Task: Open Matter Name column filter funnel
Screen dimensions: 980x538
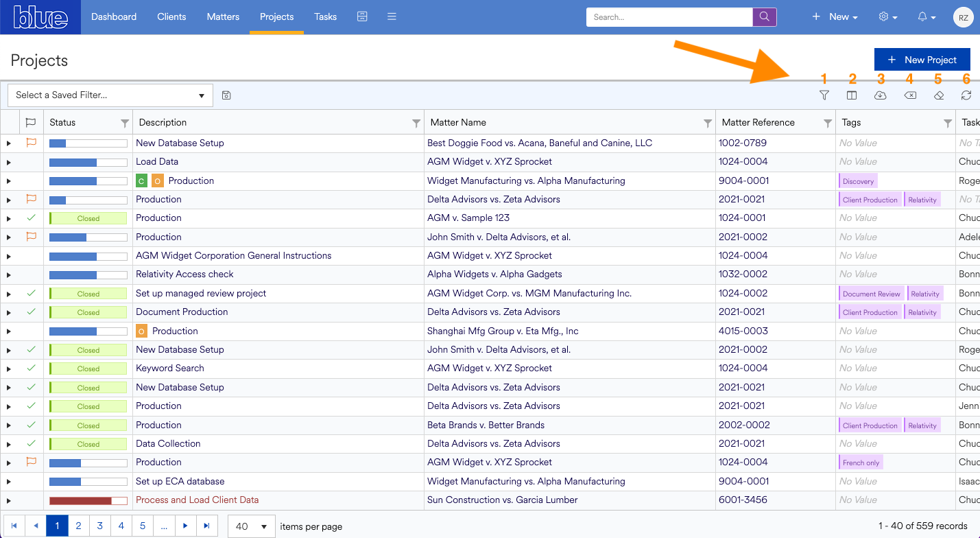Action: pyautogui.click(x=708, y=124)
